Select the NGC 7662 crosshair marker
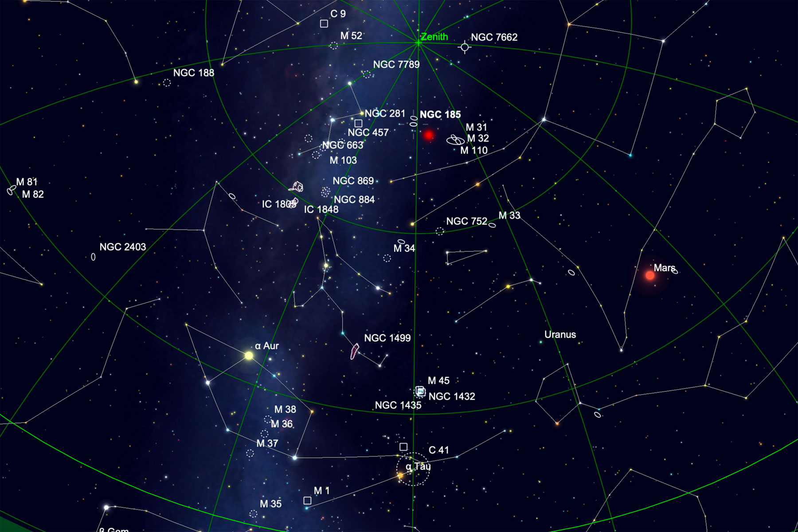The height and width of the screenshot is (532, 798). pyautogui.click(x=465, y=47)
